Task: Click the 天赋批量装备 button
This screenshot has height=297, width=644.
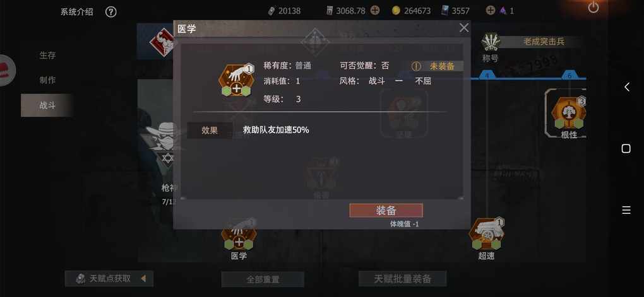Action: pos(403,279)
